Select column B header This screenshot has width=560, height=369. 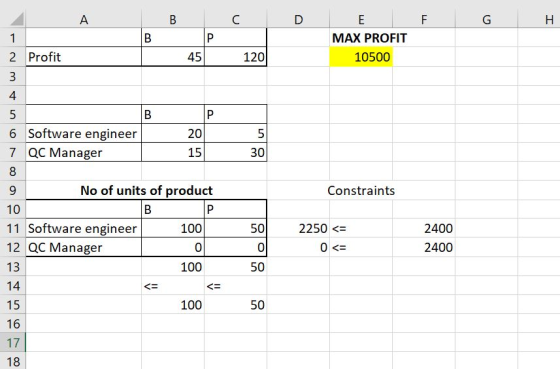[x=173, y=20]
